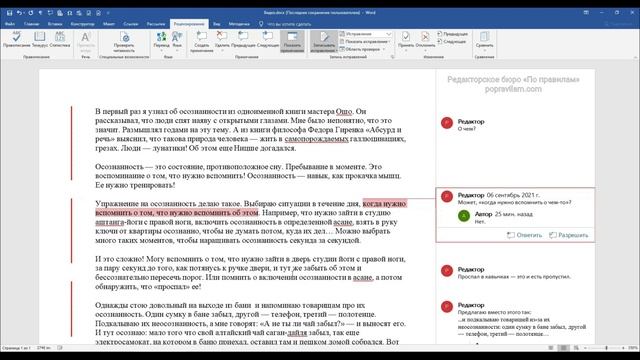Click Проверить читаемость accessibility check
Viewport: 640px width, 360px height.
tap(124, 42)
